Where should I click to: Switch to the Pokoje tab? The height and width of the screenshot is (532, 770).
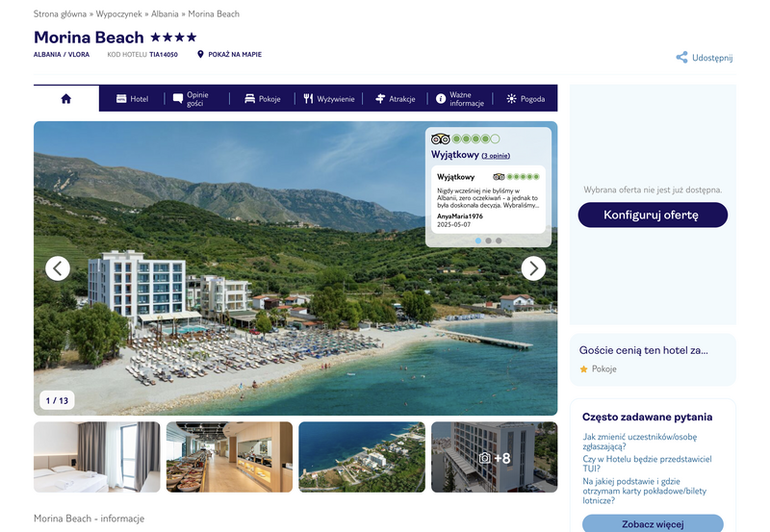pos(262,99)
